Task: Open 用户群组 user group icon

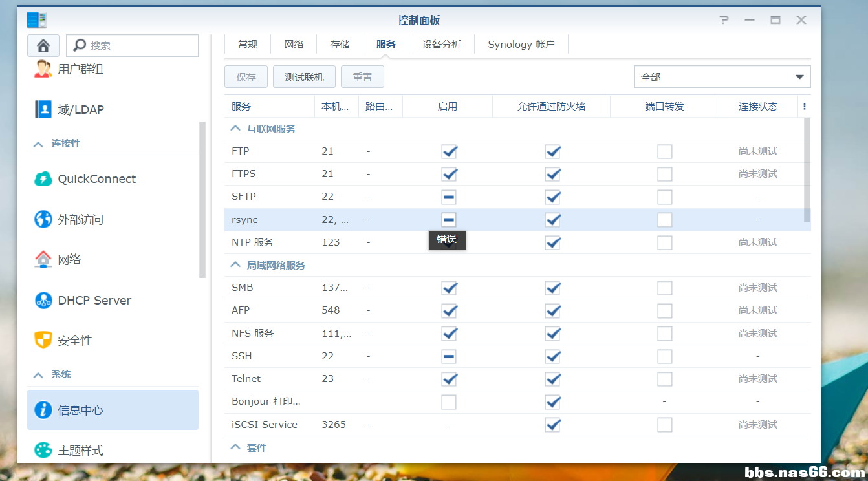Action: tap(43, 69)
